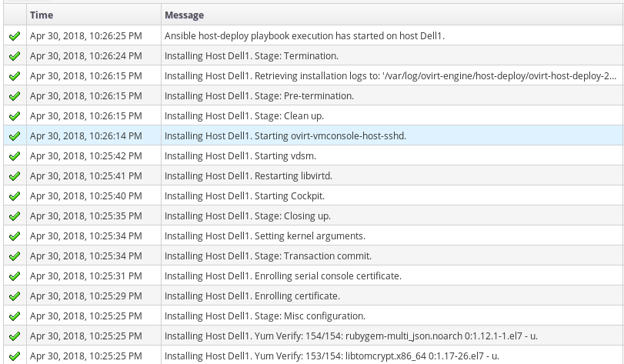Select message 'Installing Host Dell1. Enrolling certificate.'

pyautogui.click(x=252, y=296)
